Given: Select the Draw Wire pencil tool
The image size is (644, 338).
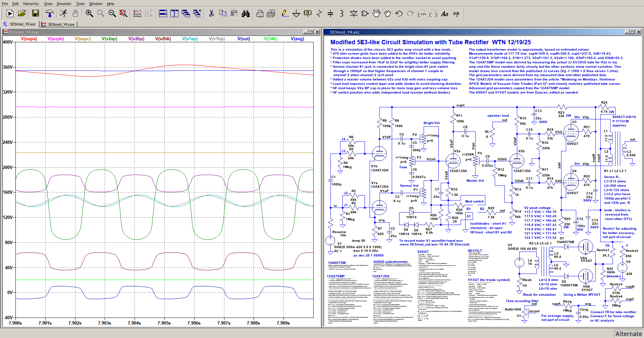Looking at the screenshot, I should click(285, 13).
